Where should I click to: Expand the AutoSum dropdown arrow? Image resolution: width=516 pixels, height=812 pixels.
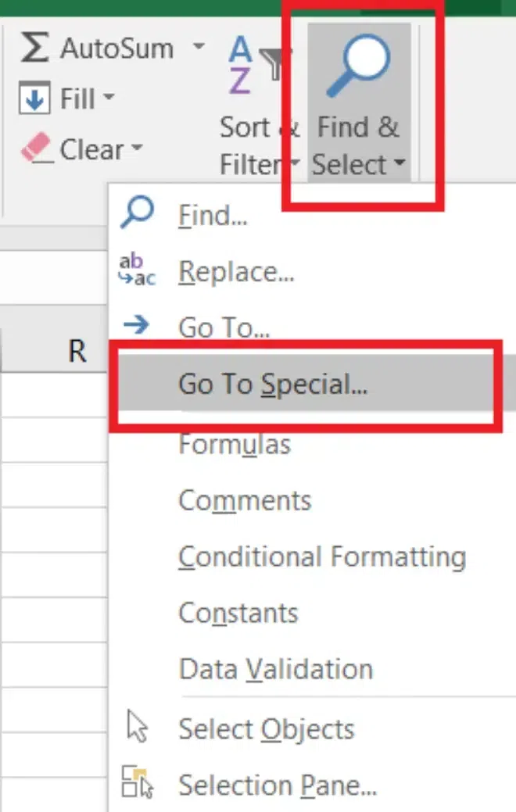[199, 48]
